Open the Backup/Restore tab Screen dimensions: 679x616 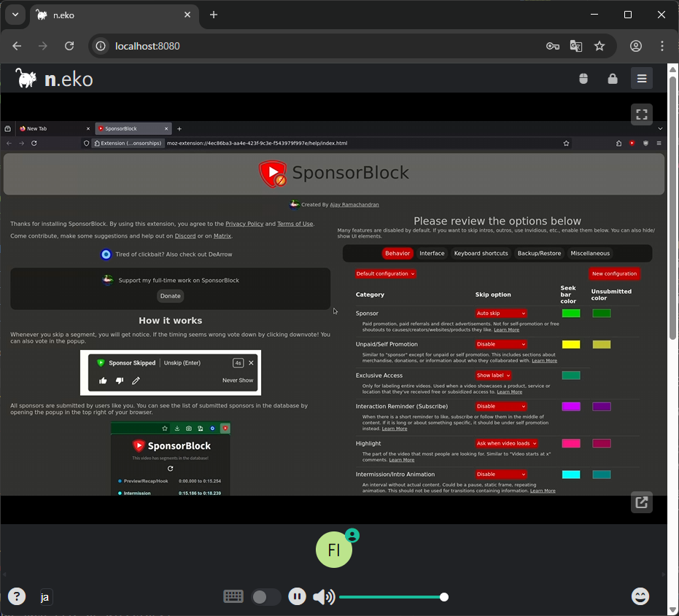coord(539,253)
